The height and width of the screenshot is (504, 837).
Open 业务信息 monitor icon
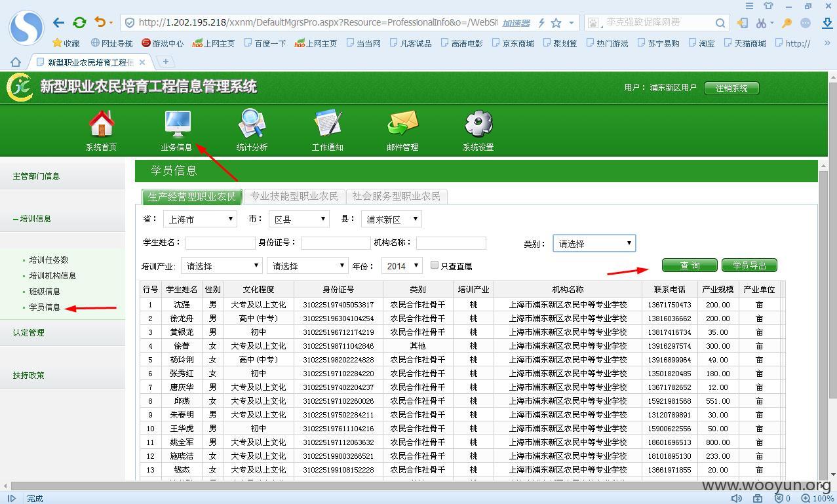point(177,124)
